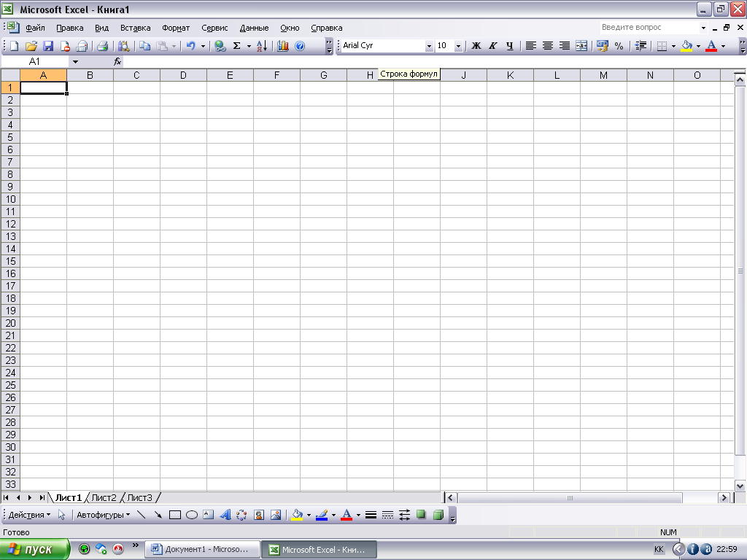
Task: Expand the Введите вопрос help box dropdown
Action: point(703,28)
